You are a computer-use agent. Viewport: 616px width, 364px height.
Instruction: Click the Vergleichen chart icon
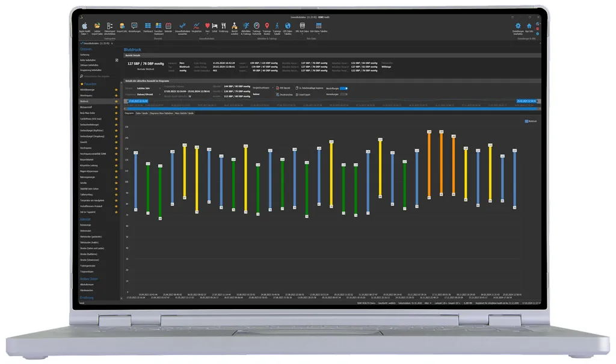(196, 26)
